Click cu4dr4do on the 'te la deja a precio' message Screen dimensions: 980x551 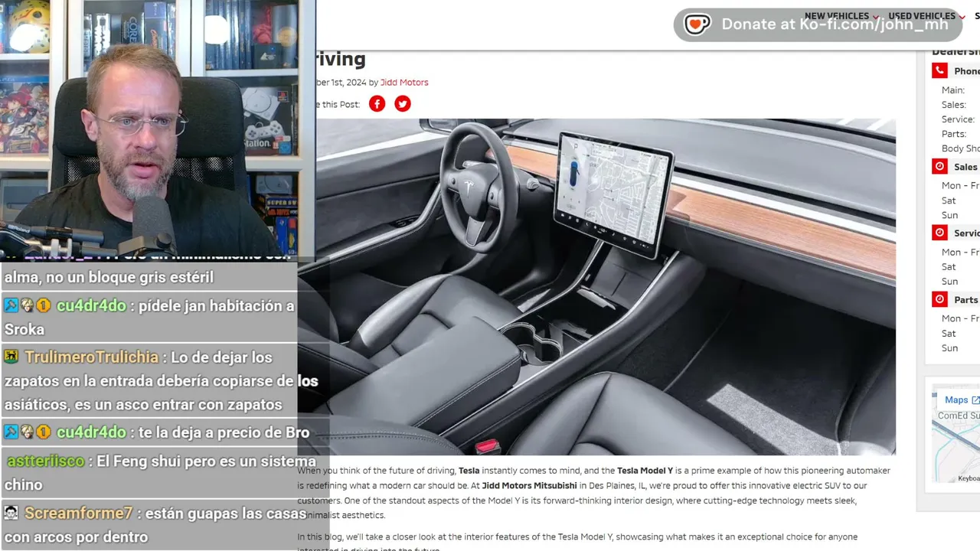[x=91, y=432]
